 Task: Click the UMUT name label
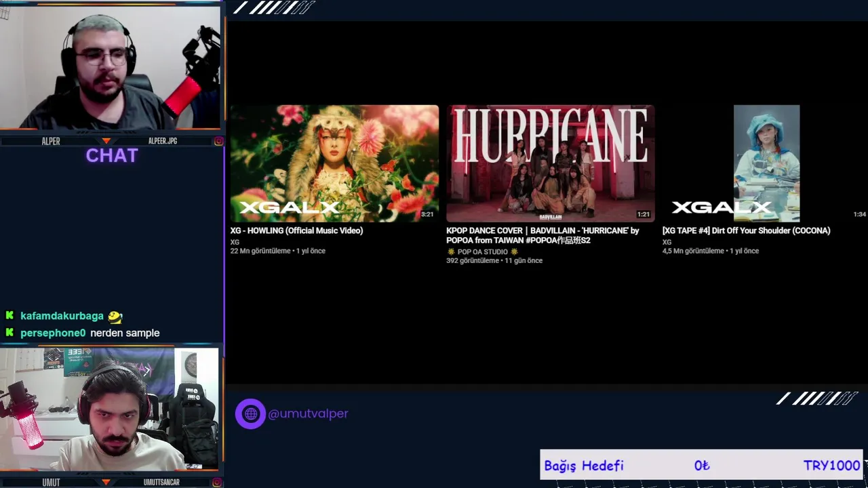(51, 482)
